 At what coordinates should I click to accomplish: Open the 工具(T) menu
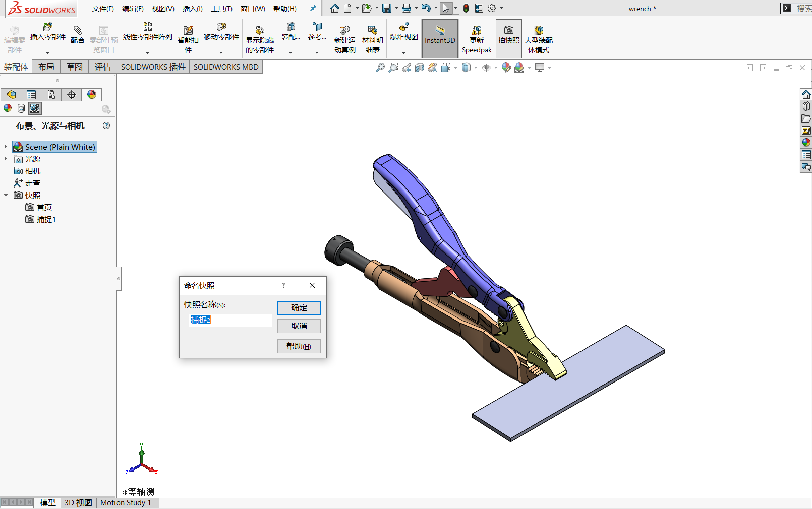221,9
